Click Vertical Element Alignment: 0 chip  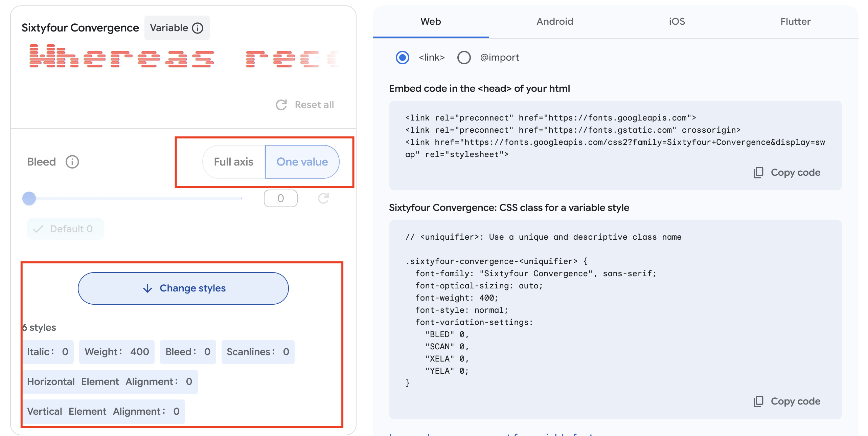coord(104,412)
